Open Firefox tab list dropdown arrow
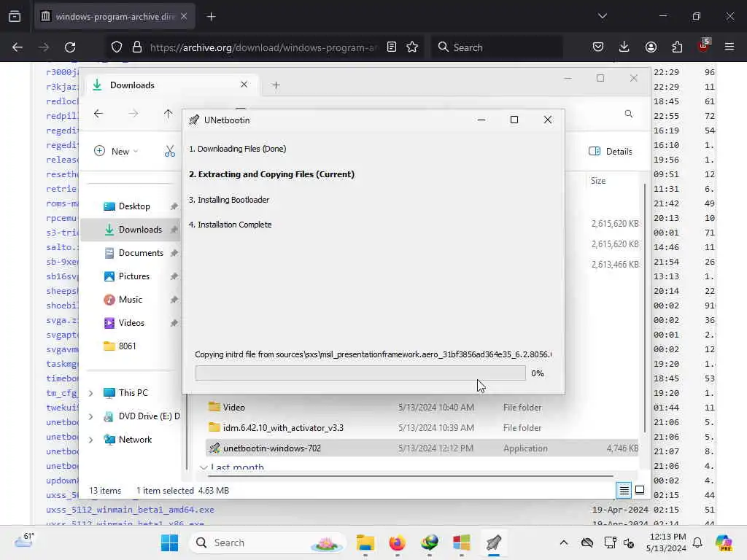This screenshot has height=560, width=747. point(602,16)
